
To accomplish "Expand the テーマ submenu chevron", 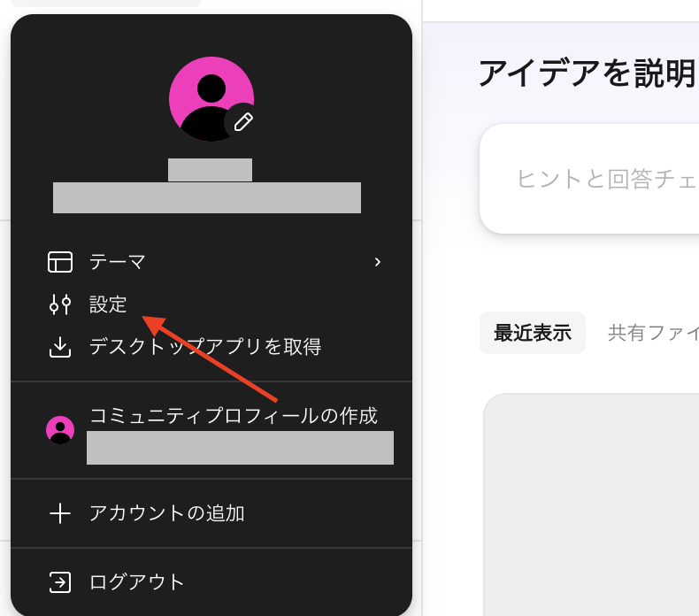I will [378, 262].
